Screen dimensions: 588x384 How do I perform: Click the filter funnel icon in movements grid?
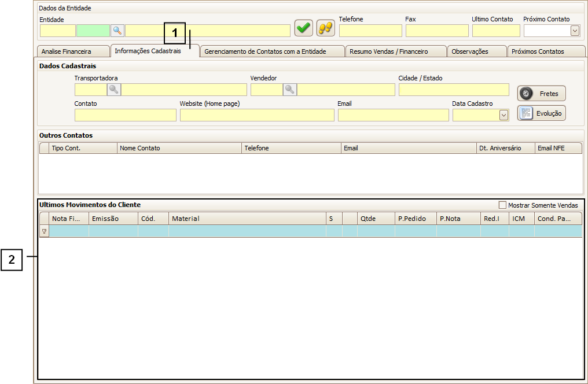pyautogui.click(x=44, y=231)
